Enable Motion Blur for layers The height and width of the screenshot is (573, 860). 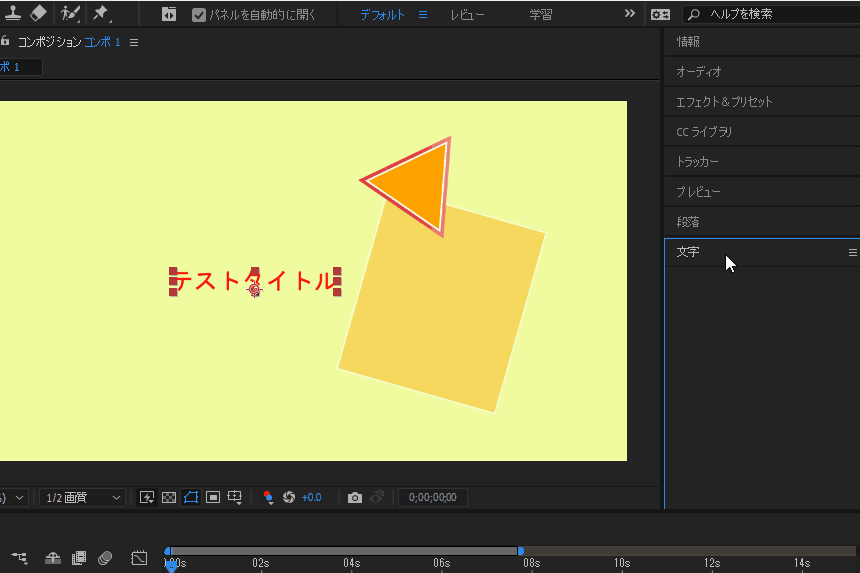[105, 558]
